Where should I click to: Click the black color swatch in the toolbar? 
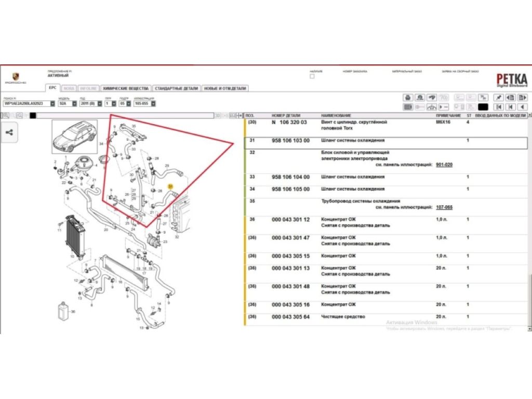483,107
